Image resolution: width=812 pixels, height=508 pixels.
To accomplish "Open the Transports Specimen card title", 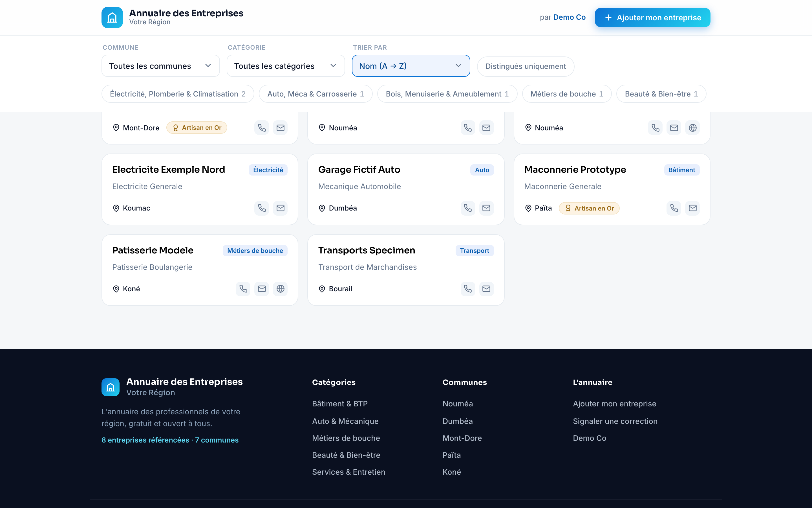I will coord(367,250).
